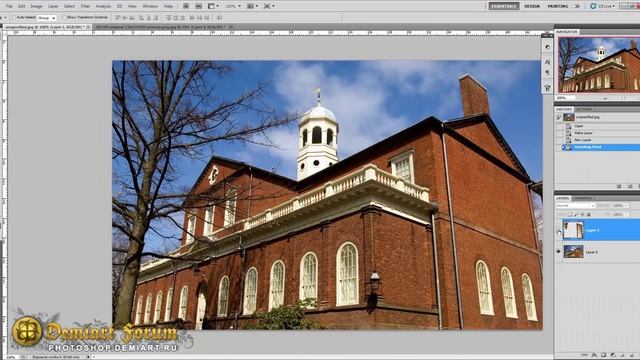Select the Layers panel tab

click(x=562, y=198)
